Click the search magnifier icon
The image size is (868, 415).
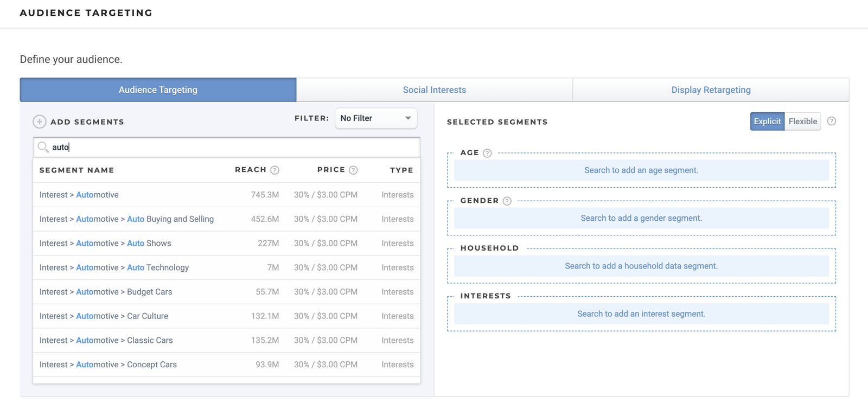tap(43, 147)
